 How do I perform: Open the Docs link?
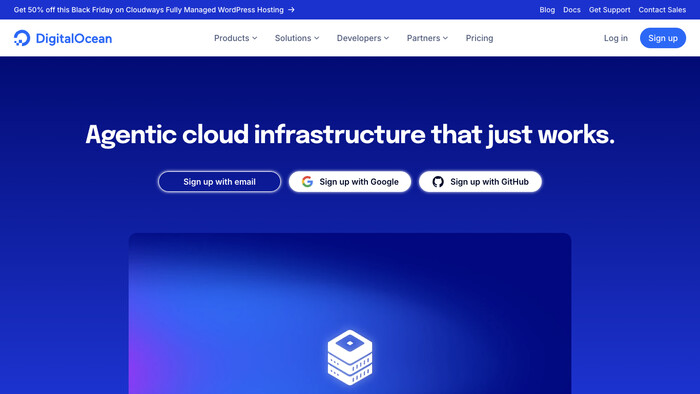[572, 9]
